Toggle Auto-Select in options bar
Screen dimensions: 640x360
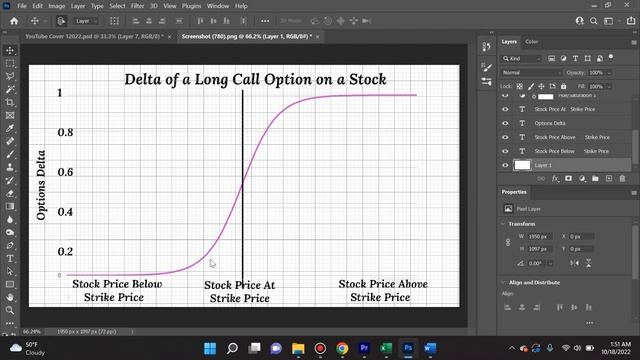pos(61,21)
